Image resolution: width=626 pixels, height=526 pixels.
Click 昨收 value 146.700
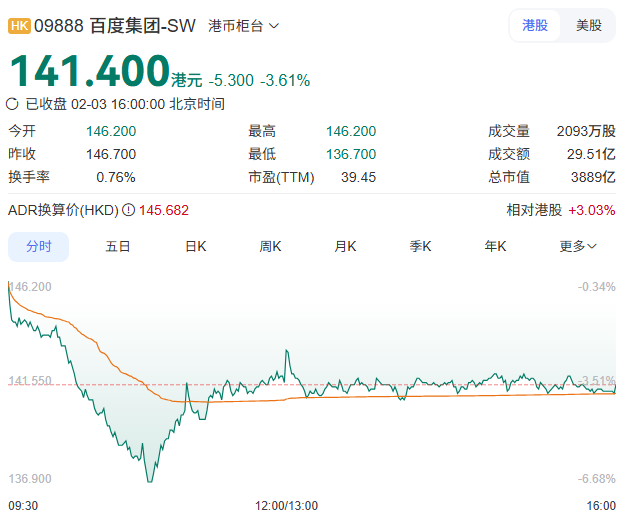(x=111, y=154)
